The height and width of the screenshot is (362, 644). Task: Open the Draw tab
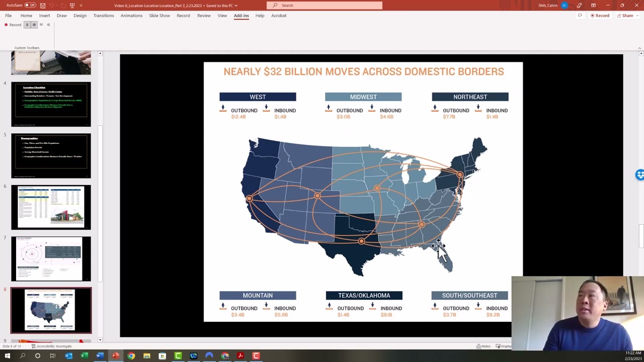coord(62,16)
